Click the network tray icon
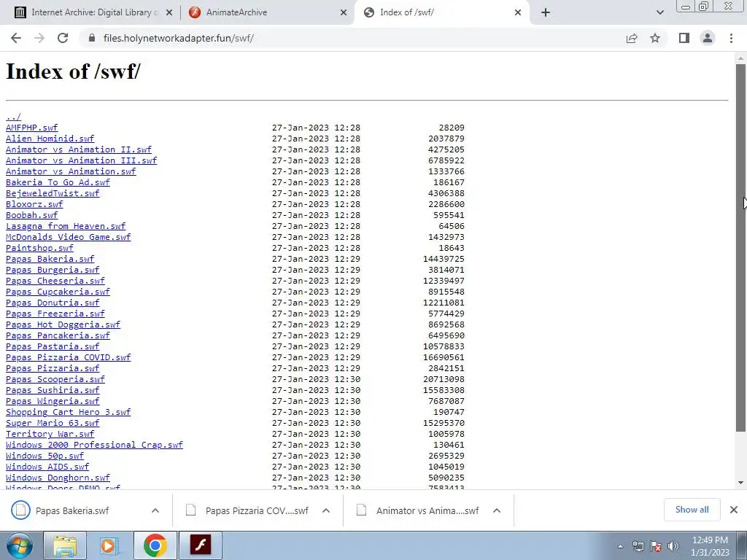This screenshot has width=747, height=560. pos(638,546)
